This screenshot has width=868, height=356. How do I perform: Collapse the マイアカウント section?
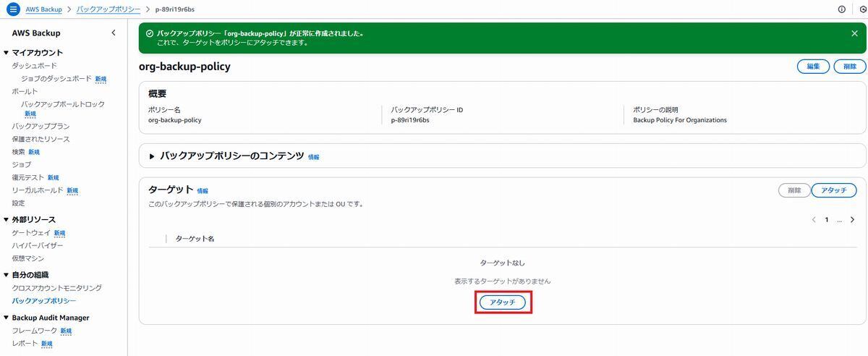point(6,53)
